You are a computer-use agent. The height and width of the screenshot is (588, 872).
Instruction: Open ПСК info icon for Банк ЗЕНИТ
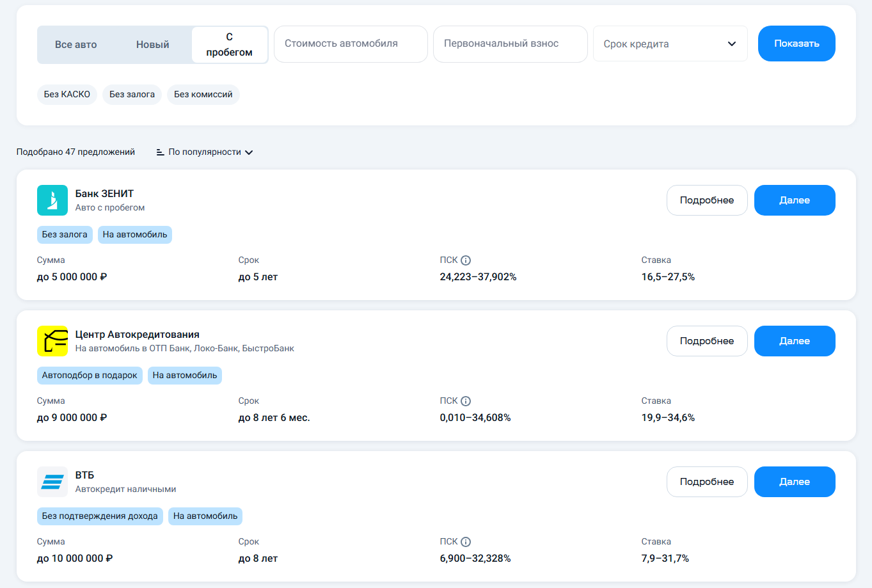(x=466, y=260)
